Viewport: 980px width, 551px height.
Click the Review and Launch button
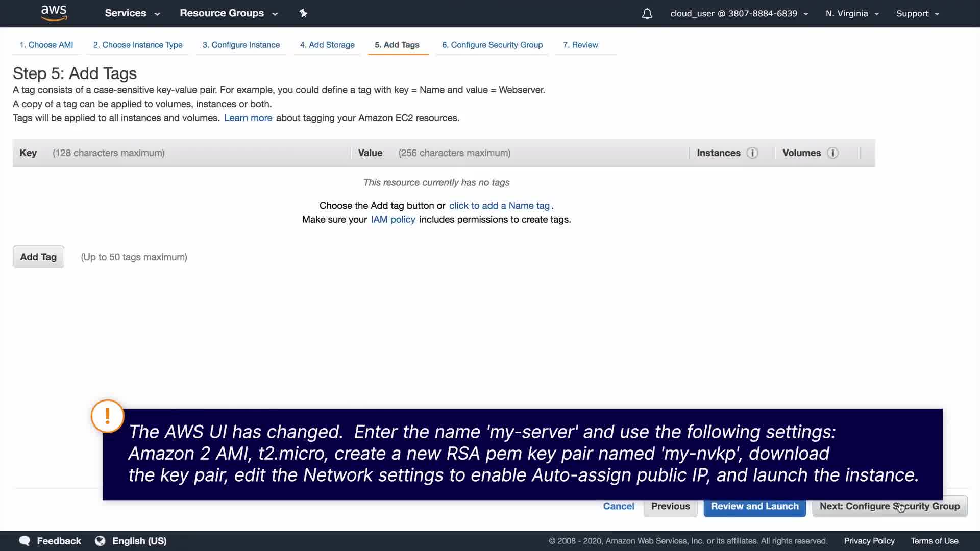coord(754,506)
